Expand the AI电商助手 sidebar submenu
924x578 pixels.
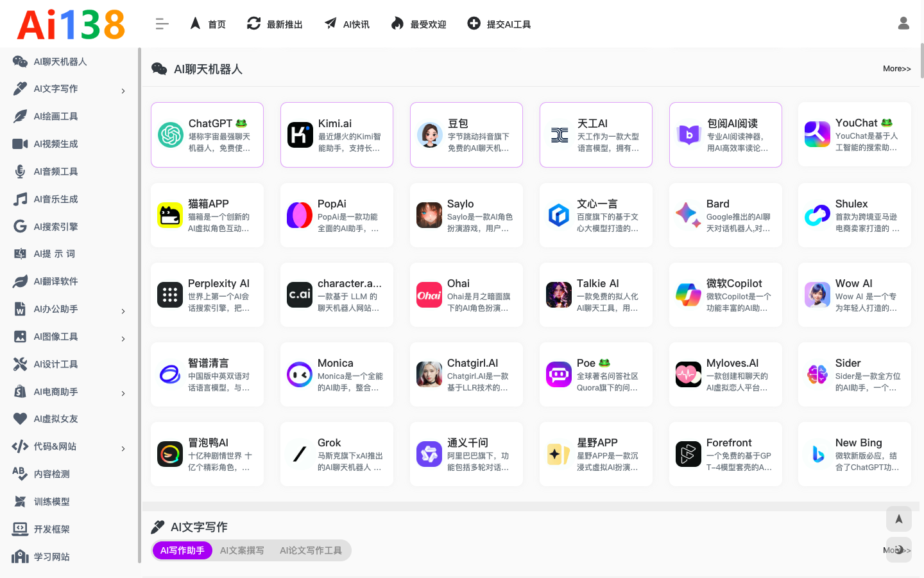(123, 394)
